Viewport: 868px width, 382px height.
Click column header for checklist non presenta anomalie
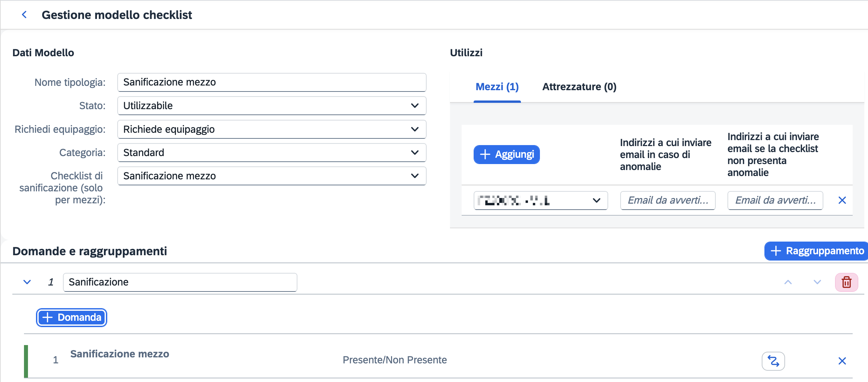pyautogui.click(x=773, y=154)
